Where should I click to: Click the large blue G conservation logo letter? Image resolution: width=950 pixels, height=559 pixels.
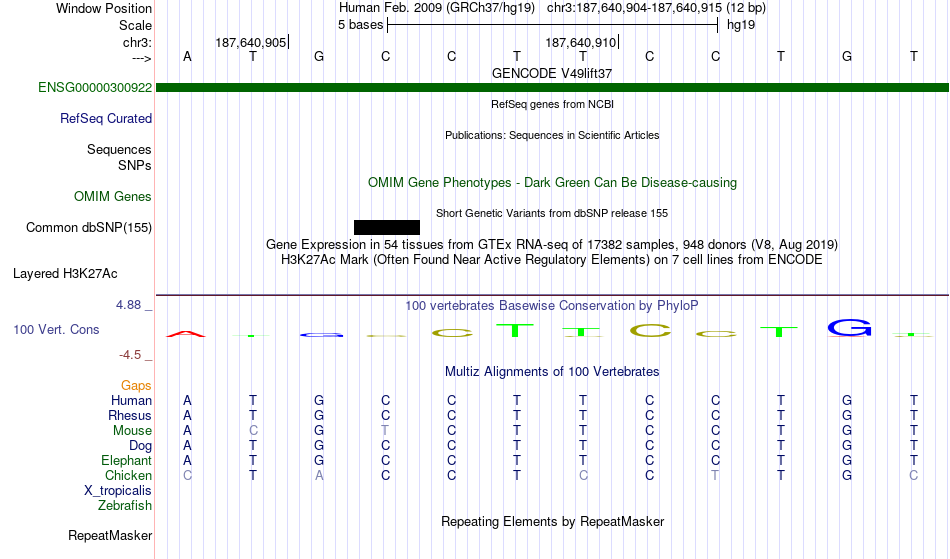(x=849, y=328)
